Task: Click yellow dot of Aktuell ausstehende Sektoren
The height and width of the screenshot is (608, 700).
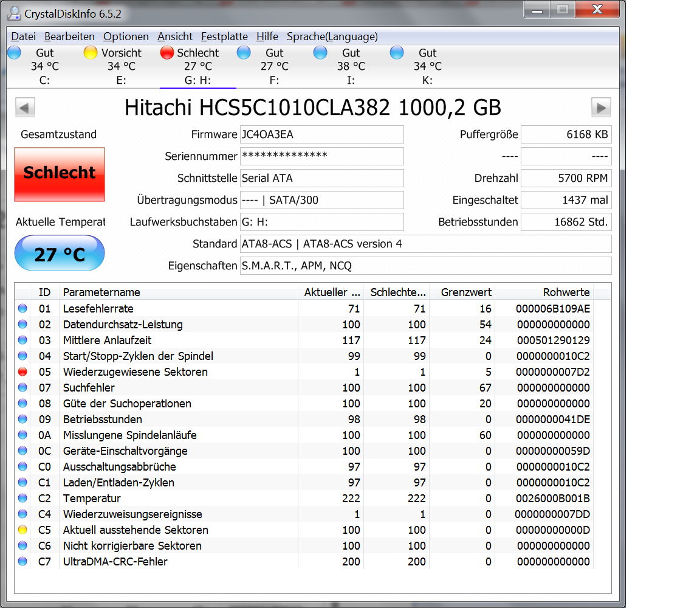Action: coord(22,530)
